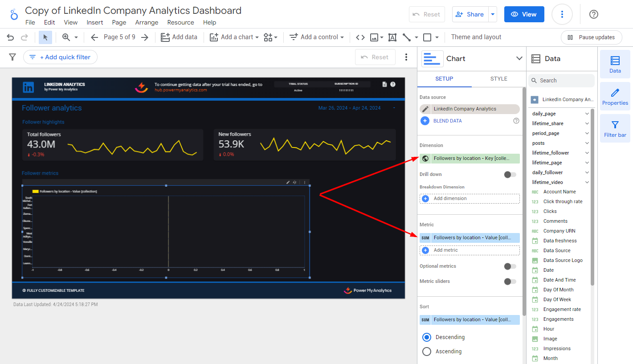Turn on Optional metrics toggle
This screenshot has height=364, width=633.
point(510,266)
